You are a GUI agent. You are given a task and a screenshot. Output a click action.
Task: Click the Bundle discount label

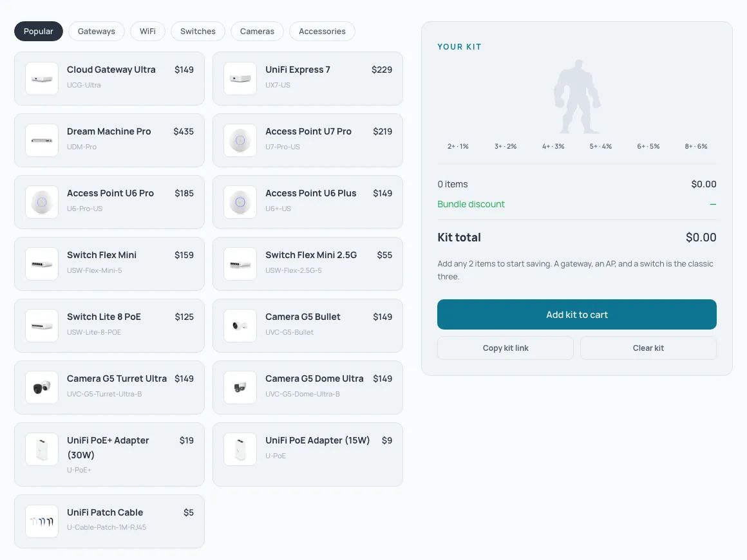471,204
